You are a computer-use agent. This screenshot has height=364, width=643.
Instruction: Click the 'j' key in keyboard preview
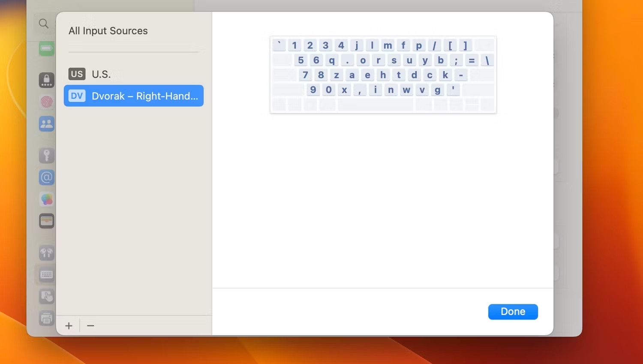point(357,45)
